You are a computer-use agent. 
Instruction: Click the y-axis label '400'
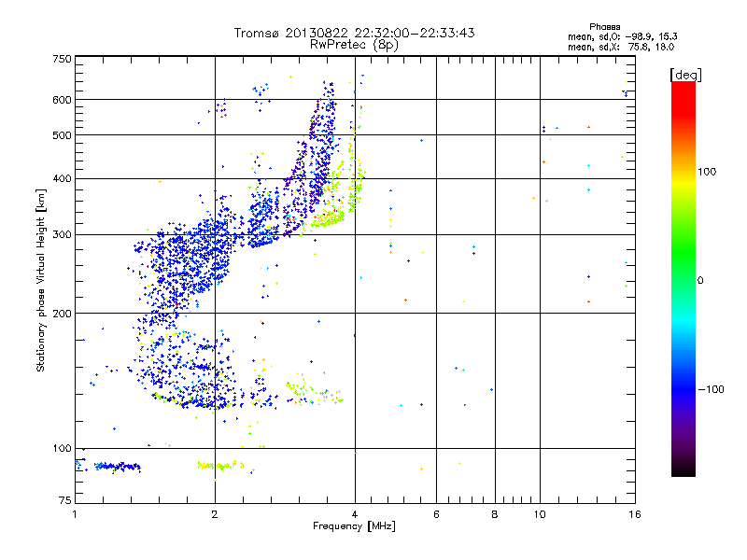[x=62, y=179]
